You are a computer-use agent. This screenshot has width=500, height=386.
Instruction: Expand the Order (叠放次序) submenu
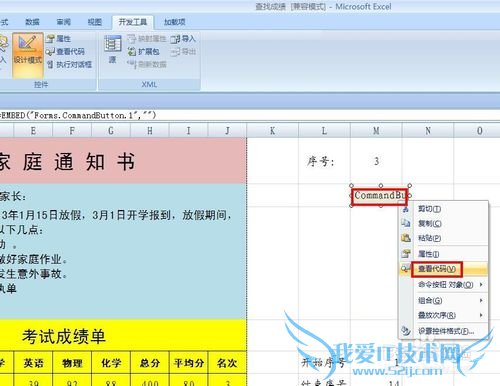(x=444, y=315)
